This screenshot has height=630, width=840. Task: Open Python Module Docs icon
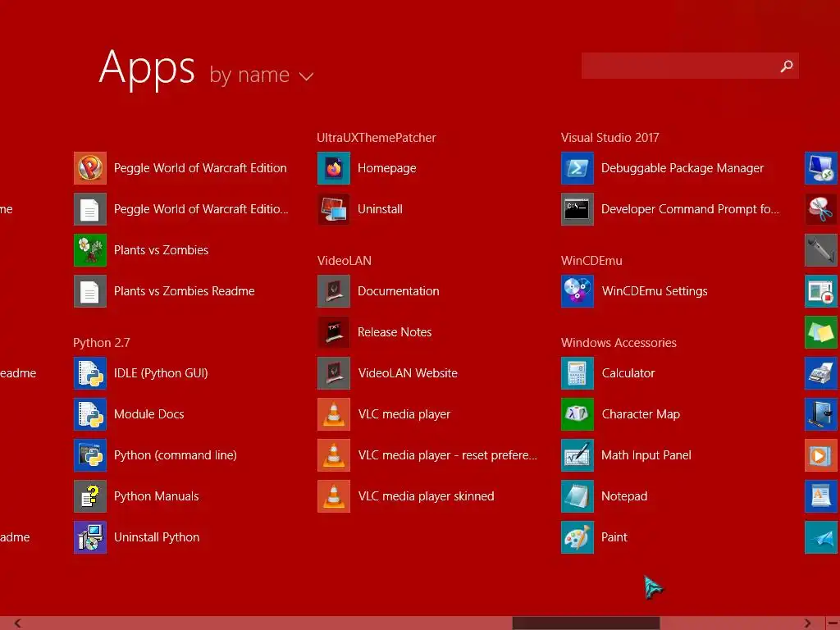90,414
